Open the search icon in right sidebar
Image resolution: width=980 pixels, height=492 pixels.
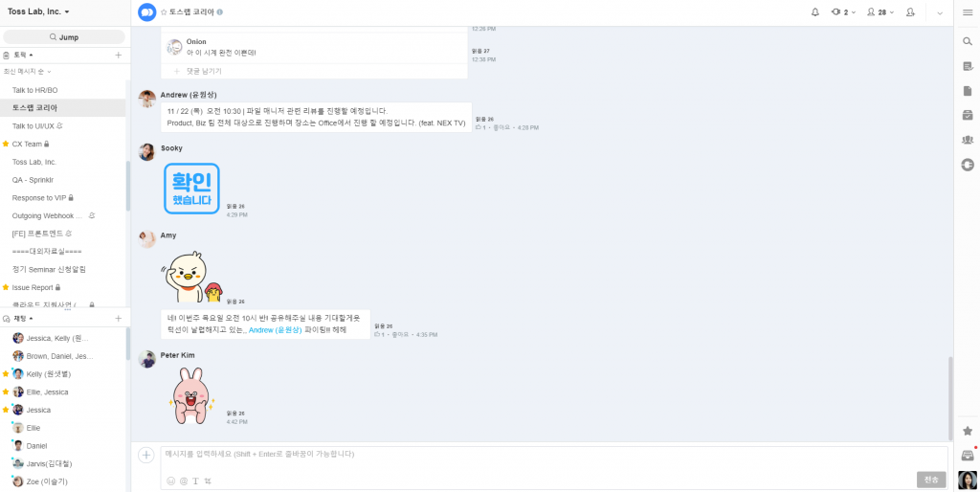(967, 42)
